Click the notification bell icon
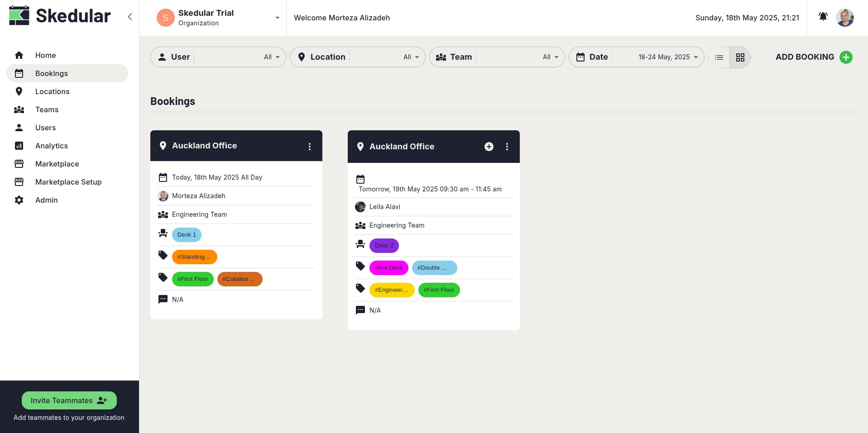The image size is (868, 433). pos(822,16)
